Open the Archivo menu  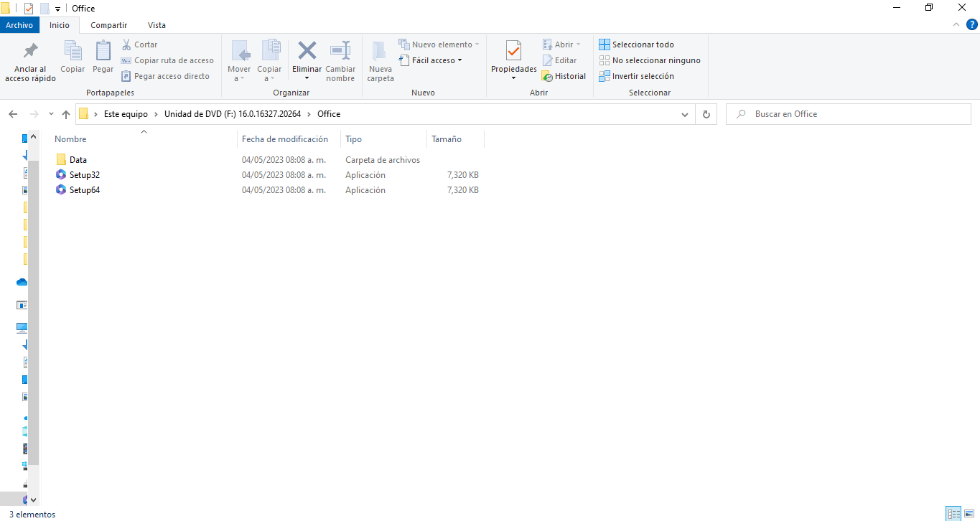tap(19, 24)
